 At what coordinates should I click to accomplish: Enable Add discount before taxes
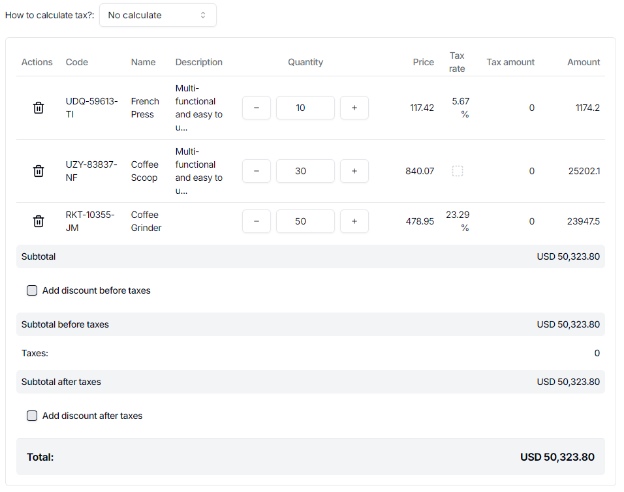[x=32, y=291]
